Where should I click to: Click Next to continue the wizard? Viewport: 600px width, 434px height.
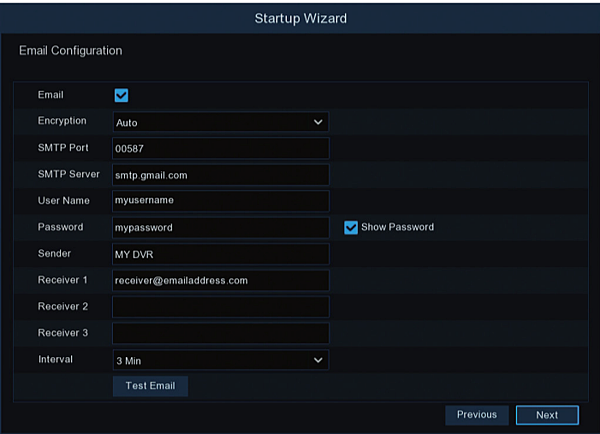pos(547,415)
